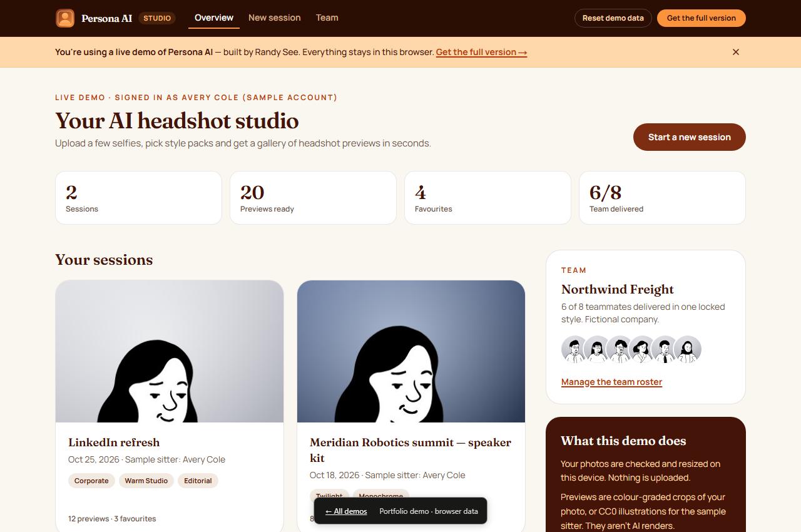The image size is (801, 532).
Task: Click the first teammate avatar in Northwind Freight
Action: [574, 349]
